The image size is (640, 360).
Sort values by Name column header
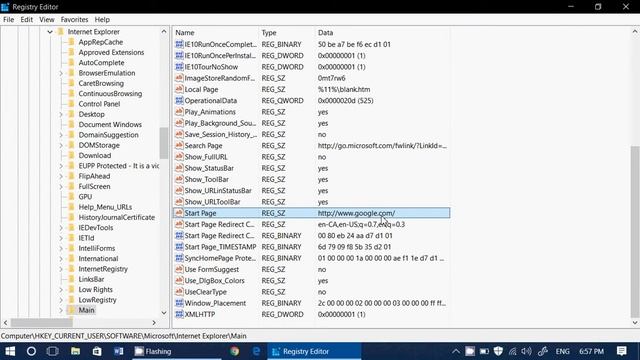[x=216, y=33]
